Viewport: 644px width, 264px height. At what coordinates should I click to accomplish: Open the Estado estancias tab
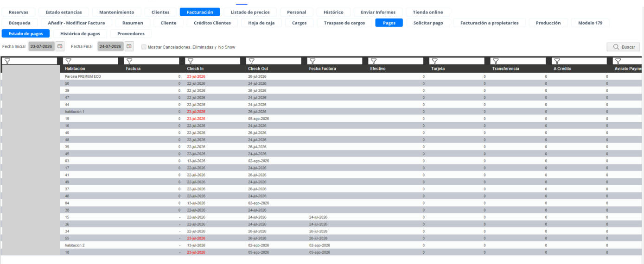click(x=64, y=12)
